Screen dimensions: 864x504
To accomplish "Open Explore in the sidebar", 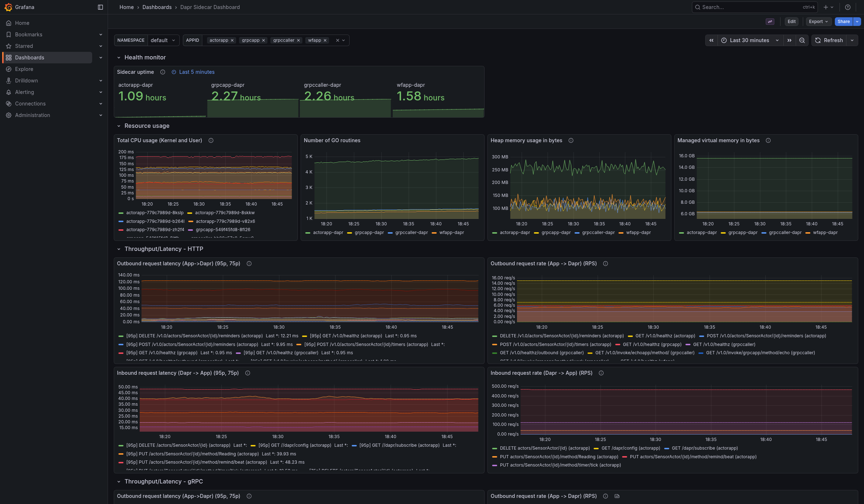I will pyautogui.click(x=24, y=69).
